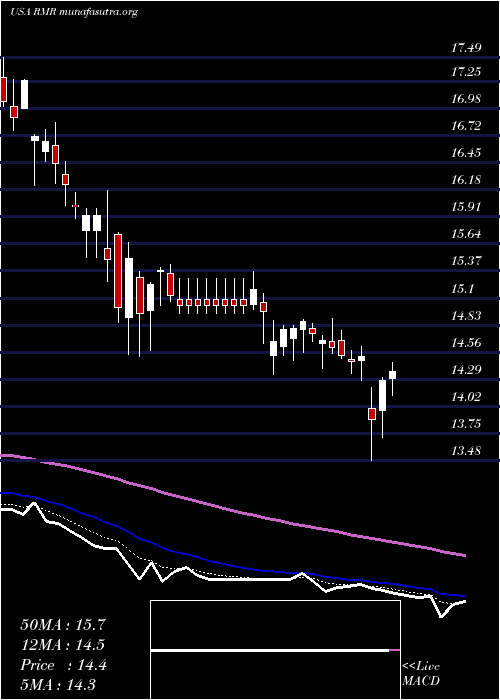The width and height of the screenshot is (500, 700).
Task: Click the 13.75 price axis label
Action: (466, 424)
